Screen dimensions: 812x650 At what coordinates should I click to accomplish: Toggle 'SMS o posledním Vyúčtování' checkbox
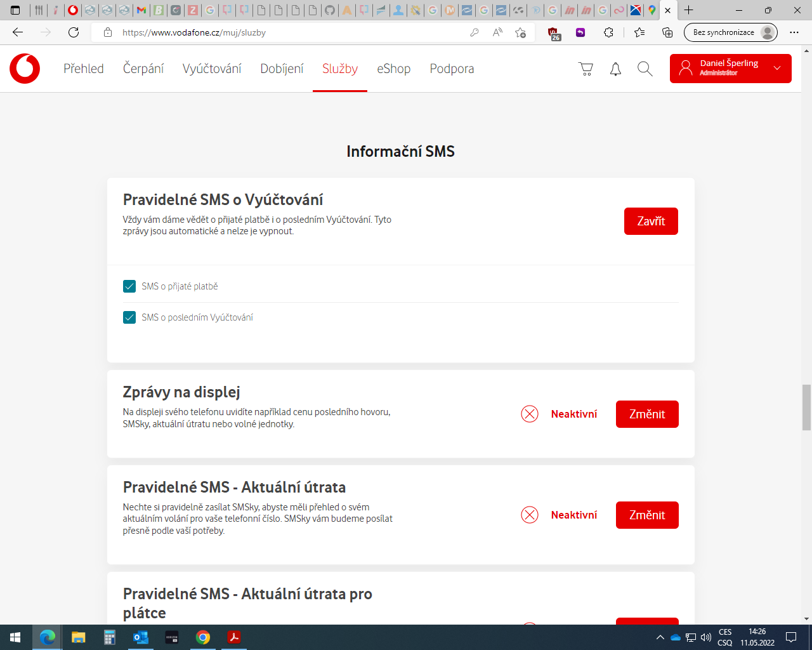pyautogui.click(x=129, y=317)
